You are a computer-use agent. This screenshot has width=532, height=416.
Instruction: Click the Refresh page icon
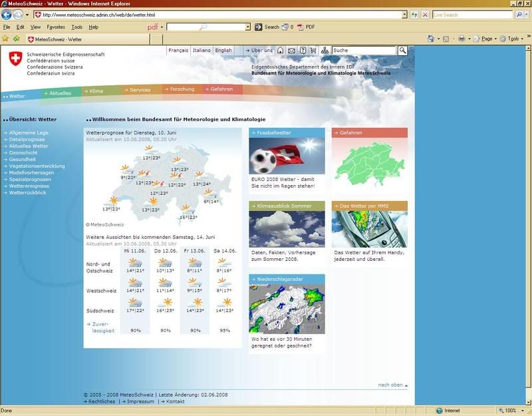(414, 15)
